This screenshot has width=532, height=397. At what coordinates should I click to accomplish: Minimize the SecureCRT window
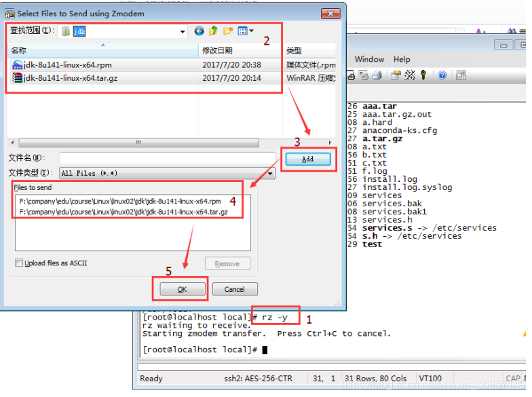point(503,45)
